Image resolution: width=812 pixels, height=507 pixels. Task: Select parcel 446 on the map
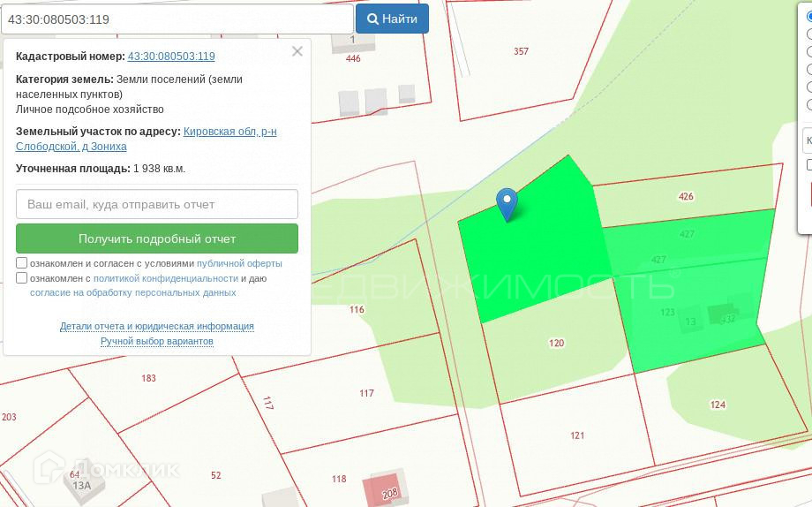coord(353,58)
